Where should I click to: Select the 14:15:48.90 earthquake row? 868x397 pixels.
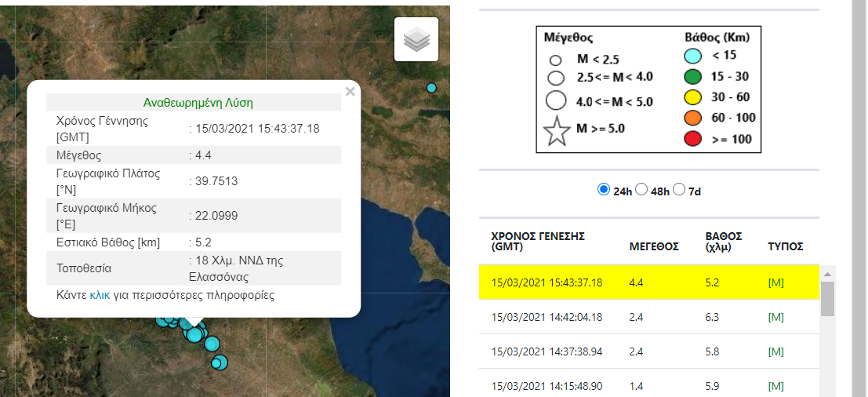(x=648, y=386)
